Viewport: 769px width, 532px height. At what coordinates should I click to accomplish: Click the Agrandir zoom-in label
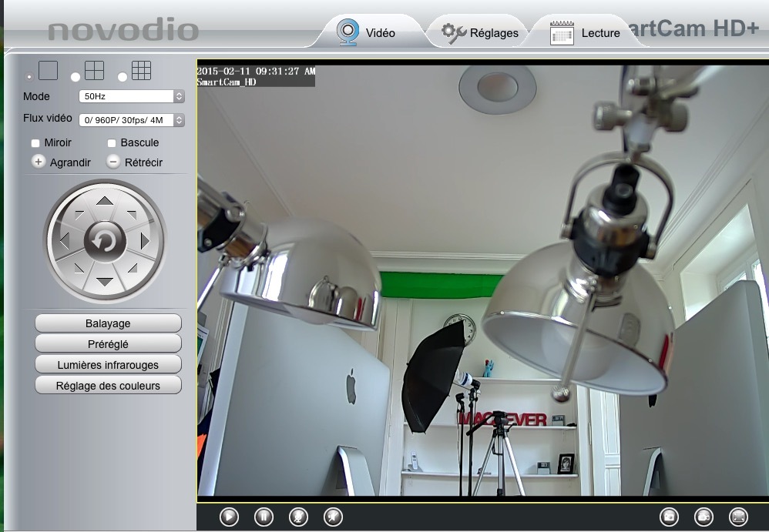pos(70,162)
